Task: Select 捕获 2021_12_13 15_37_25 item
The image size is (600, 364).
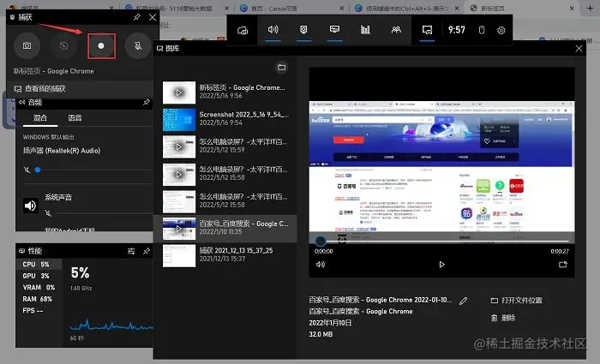Action: click(225, 255)
